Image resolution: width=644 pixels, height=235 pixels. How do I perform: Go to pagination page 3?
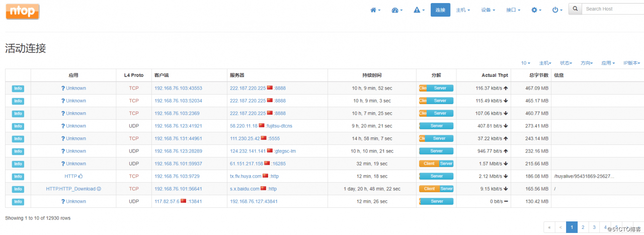coord(594,227)
